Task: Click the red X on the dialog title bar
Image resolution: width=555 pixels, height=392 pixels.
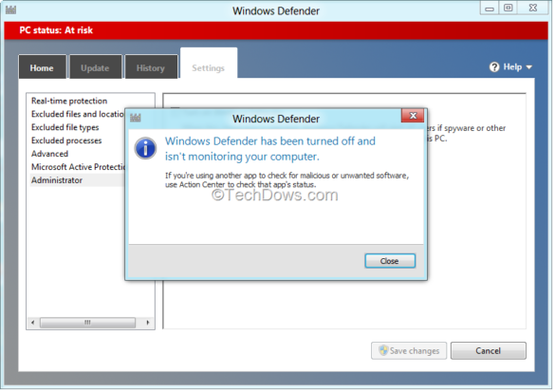Action: pyautogui.click(x=414, y=116)
